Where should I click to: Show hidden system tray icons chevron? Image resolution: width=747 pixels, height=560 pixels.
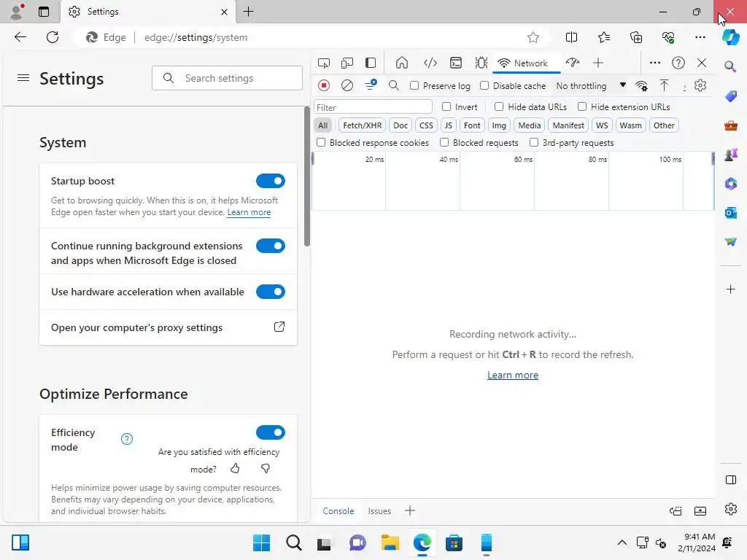622,542
